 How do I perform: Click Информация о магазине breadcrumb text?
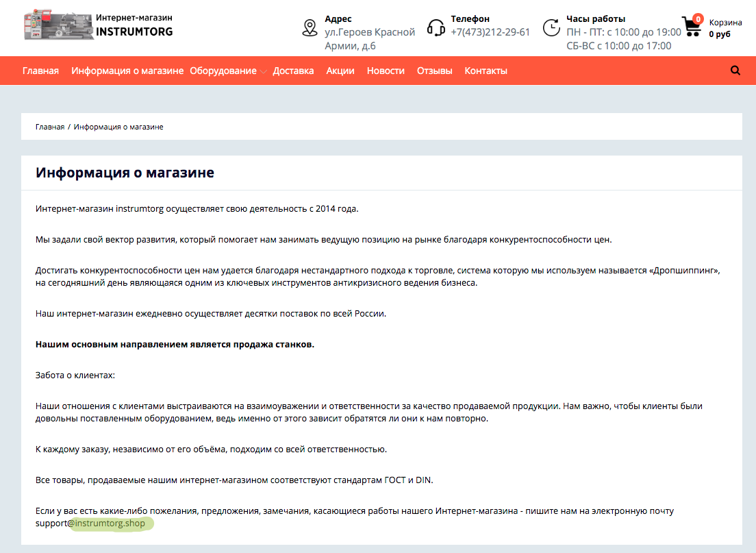118,127
